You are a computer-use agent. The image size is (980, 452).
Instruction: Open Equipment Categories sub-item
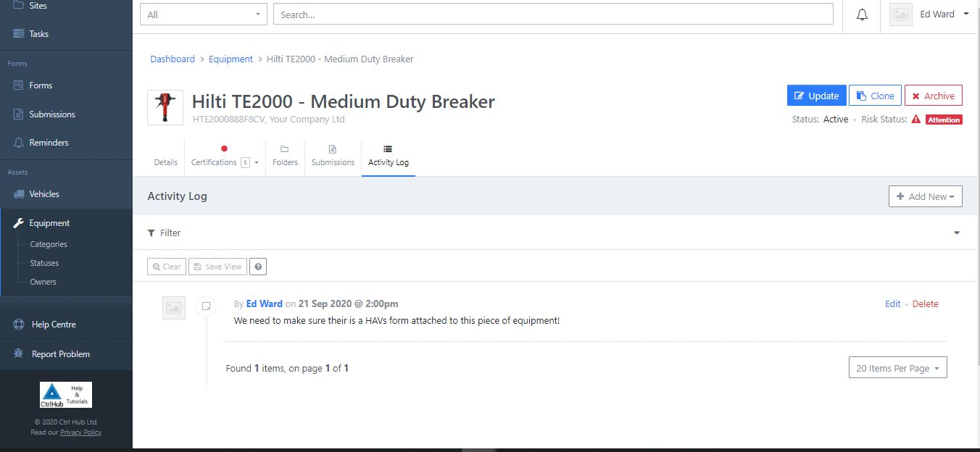point(49,244)
